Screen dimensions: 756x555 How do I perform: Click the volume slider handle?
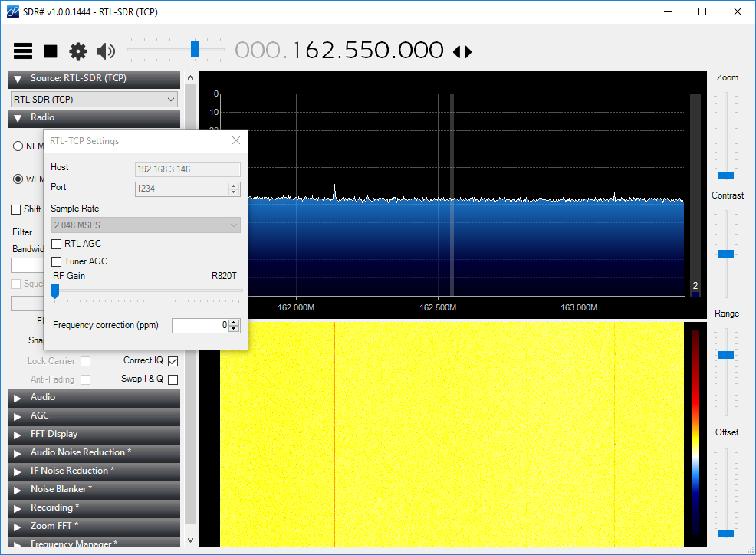(194, 49)
